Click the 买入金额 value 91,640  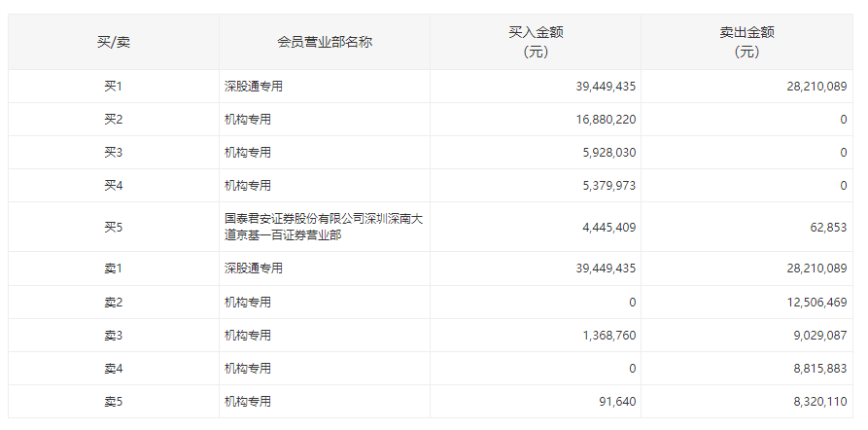616,401
